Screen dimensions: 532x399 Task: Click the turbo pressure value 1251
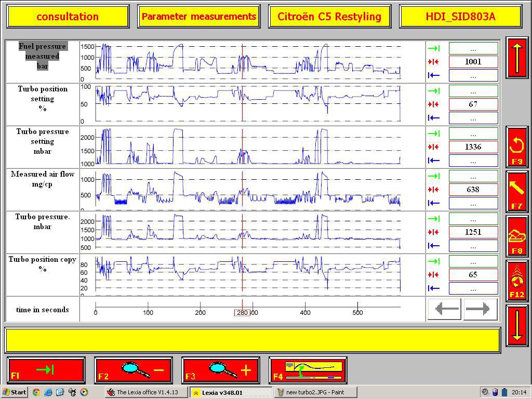[473, 232]
